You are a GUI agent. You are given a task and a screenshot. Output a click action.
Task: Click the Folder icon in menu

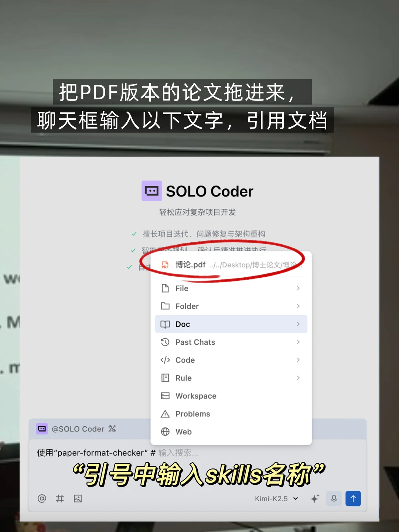(165, 306)
